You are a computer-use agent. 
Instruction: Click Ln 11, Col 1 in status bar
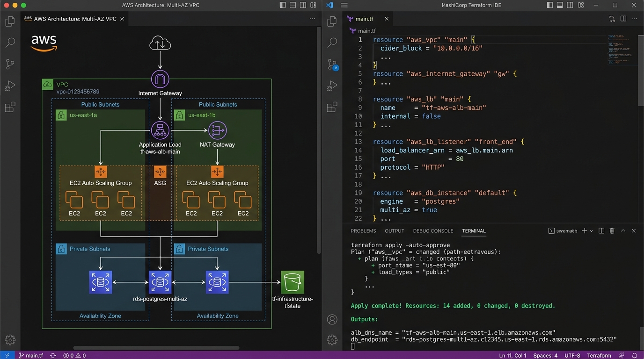click(513, 355)
